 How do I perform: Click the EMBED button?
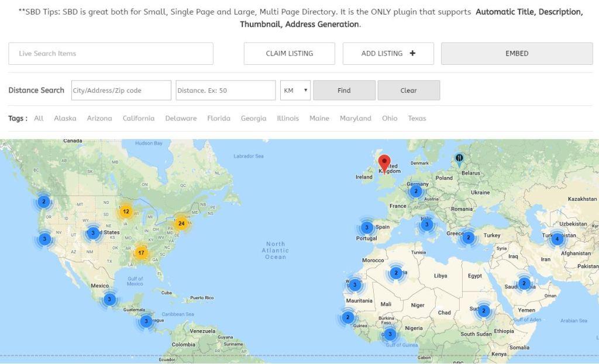[517, 53]
